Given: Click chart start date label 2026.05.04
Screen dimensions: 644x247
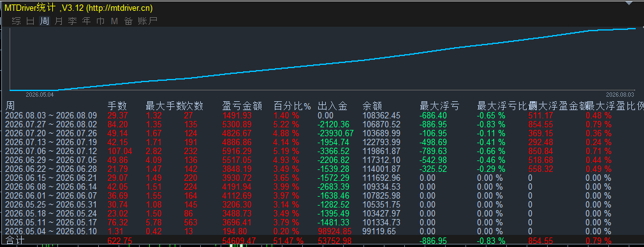Looking at the screenshot, I should click(39, 94).
